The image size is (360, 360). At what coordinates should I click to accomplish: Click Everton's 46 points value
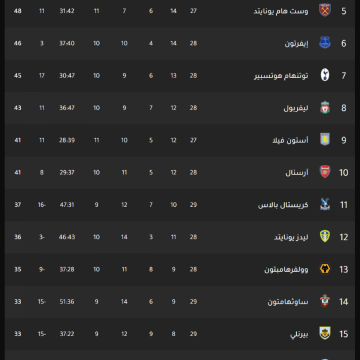click(18, 43)
